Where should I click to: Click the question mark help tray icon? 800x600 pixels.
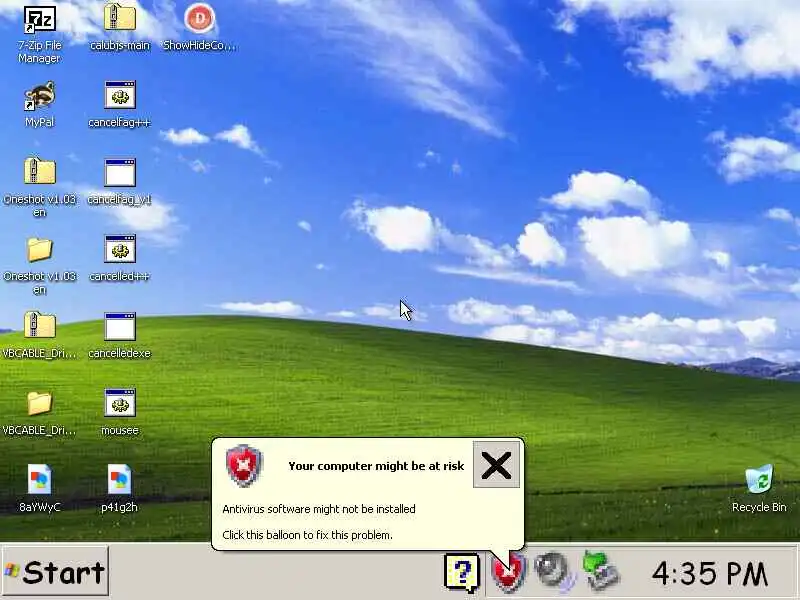pyautogui.click(x=462, y=572)
